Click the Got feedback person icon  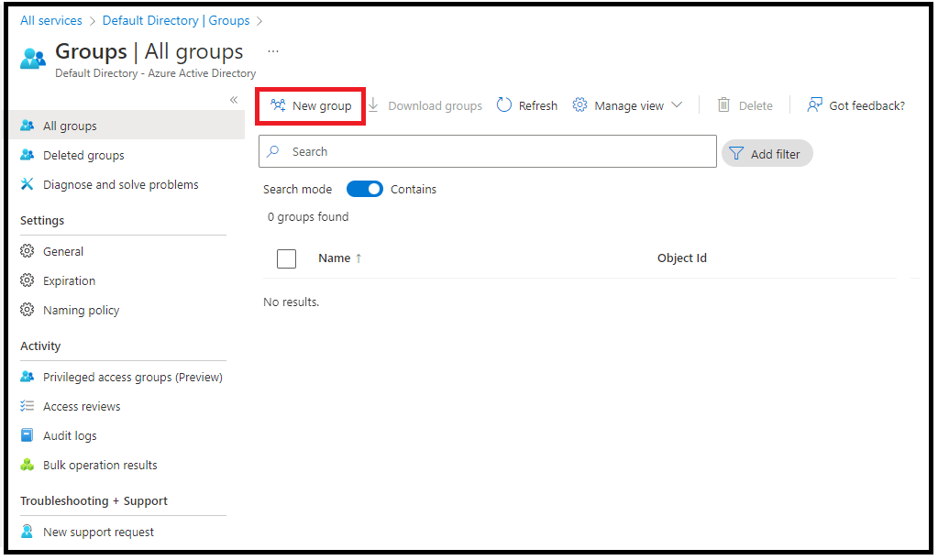pyautogui.click(x=815, y=105)
